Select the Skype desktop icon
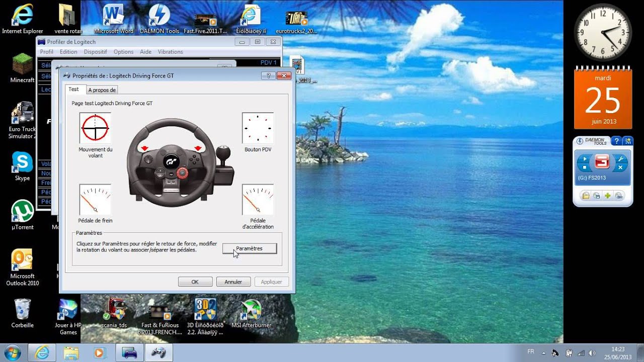Image resolution: width=644 pixels, height=362 pixels. [23, 166]
